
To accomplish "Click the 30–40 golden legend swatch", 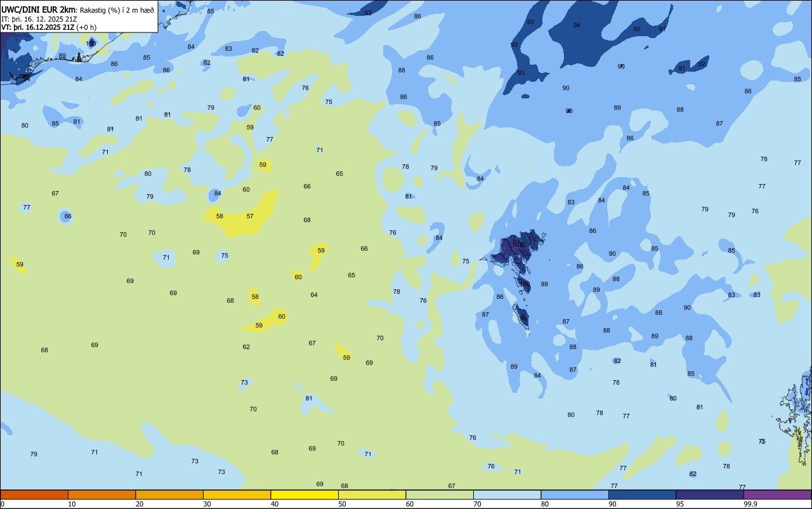I will coord(237,494).
